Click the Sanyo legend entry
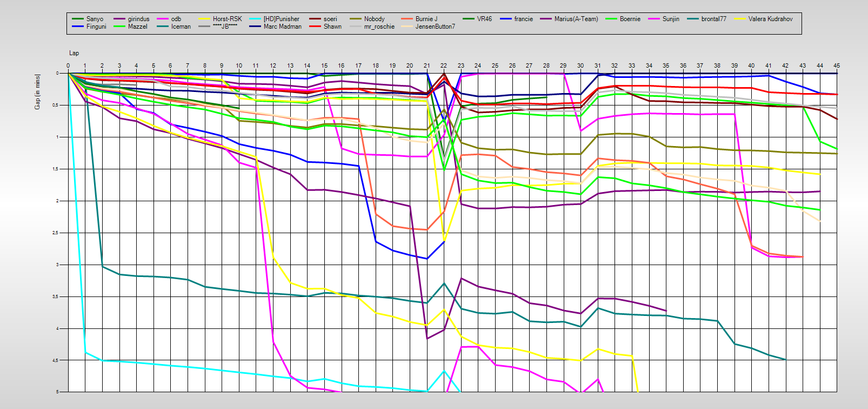 [95, 19]
